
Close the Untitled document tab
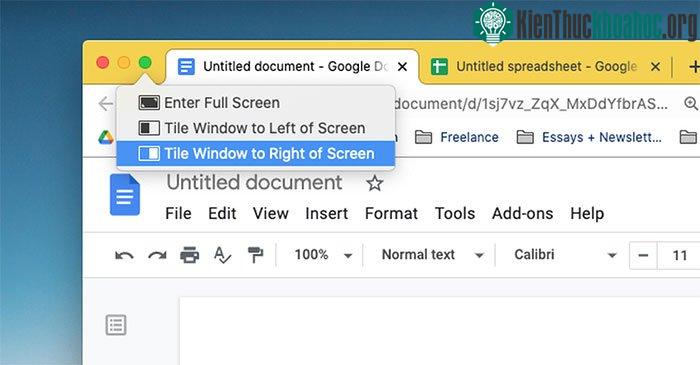[402, 67]
